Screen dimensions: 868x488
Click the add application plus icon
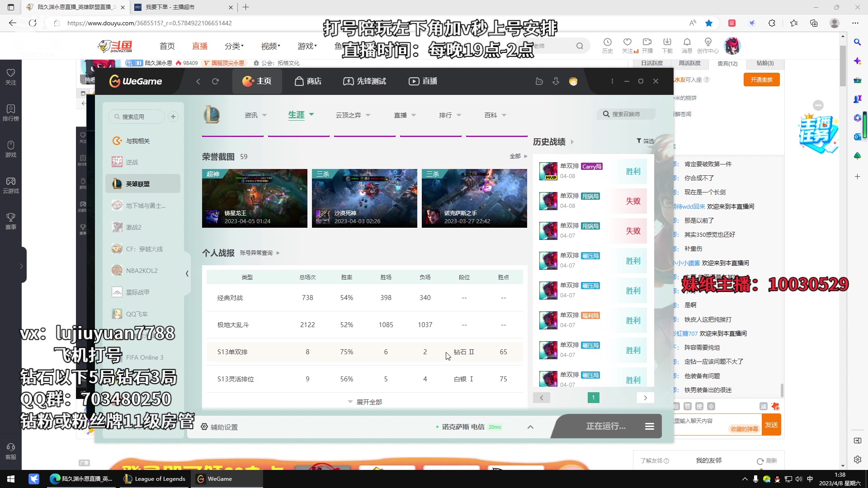[173, 117]
